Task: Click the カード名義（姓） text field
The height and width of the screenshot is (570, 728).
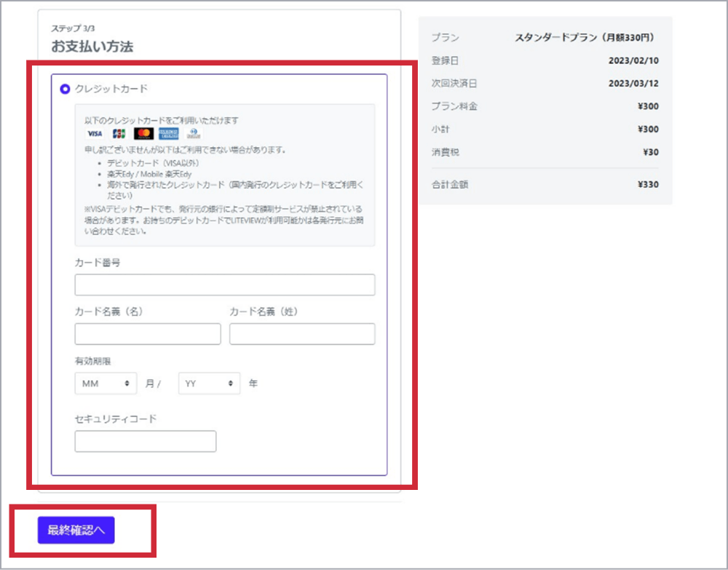Action: 302,334
